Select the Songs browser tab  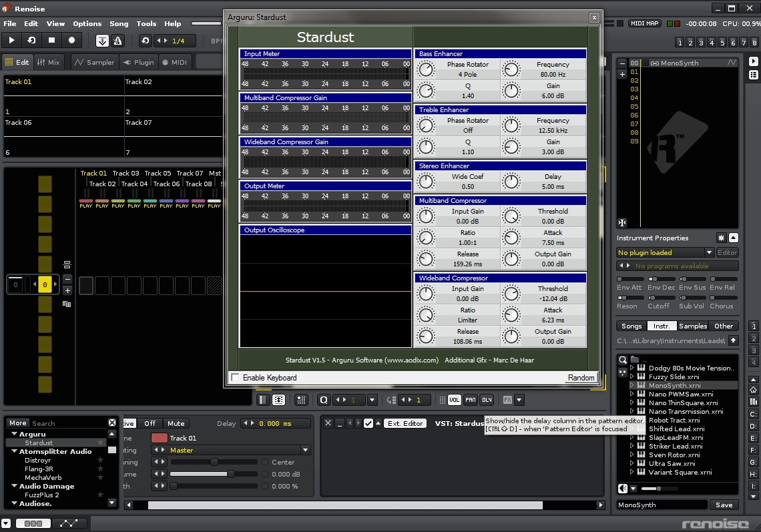631,326
